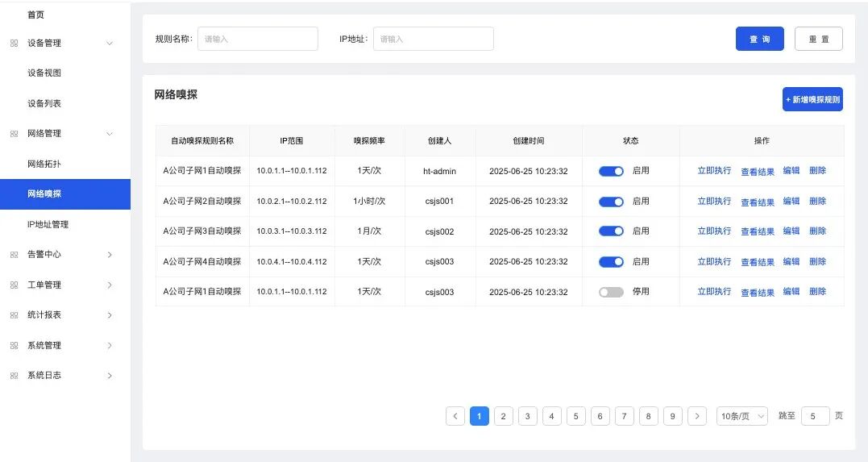Screen dimensions: 868x462
Task: Toggle status switch for A公司子网2自动嗅探
Action: [611, 202]
